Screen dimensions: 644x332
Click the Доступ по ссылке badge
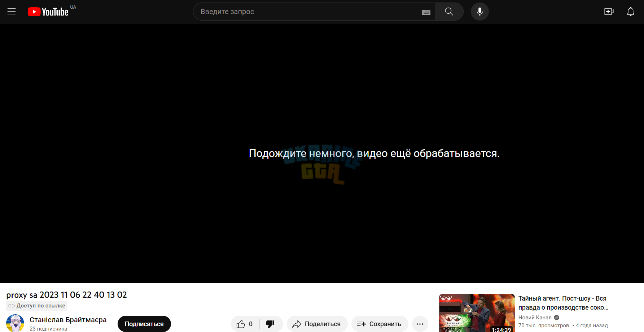37,306
